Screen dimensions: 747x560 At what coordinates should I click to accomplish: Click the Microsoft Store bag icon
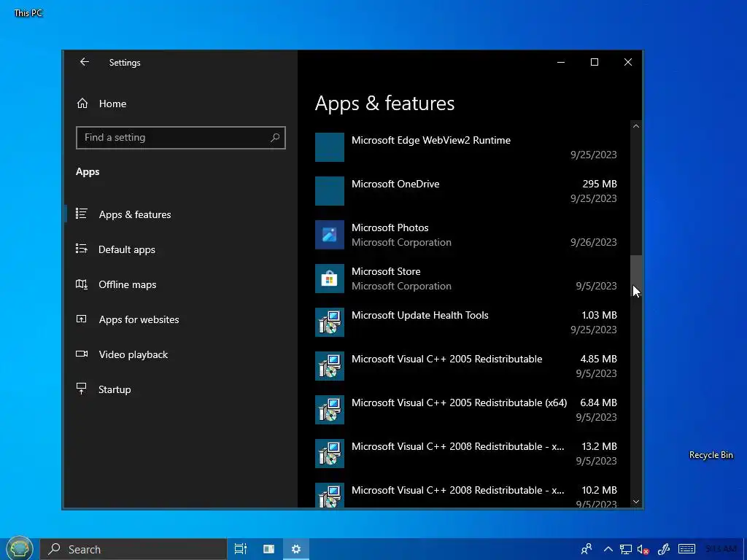click(330, 279)
